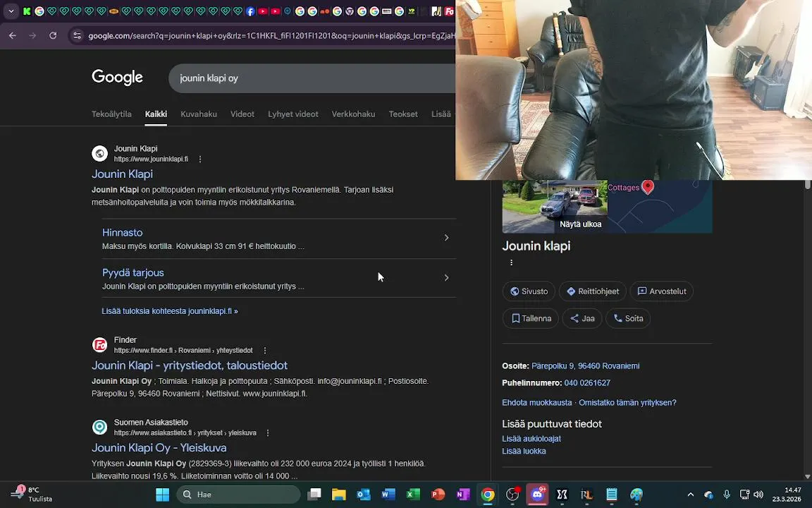The height and width of the screenshot is (508, 812).
Task: Switch to Kuvahaku image search tab
Action: (198, 114)
